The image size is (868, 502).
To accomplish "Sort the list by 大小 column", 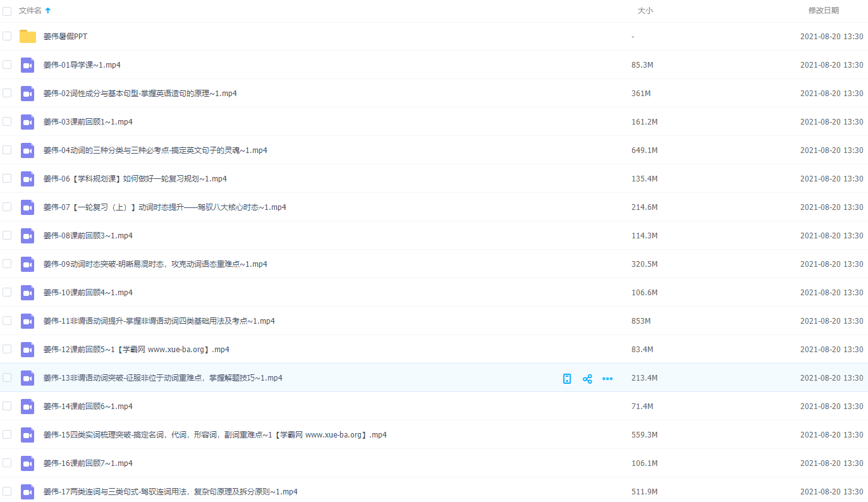I will click(645, 11).
